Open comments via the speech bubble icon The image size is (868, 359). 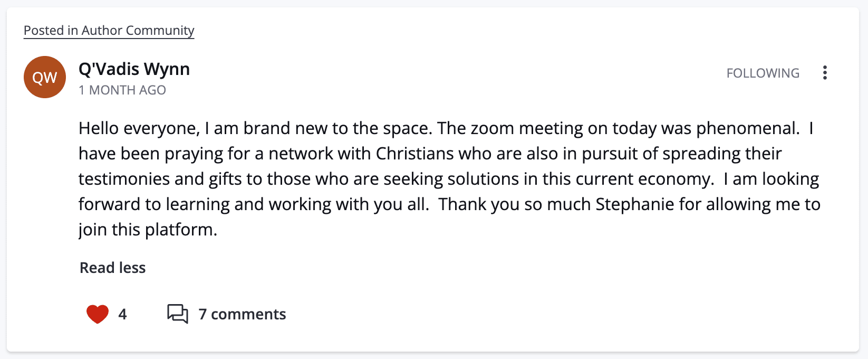(178, 314)
